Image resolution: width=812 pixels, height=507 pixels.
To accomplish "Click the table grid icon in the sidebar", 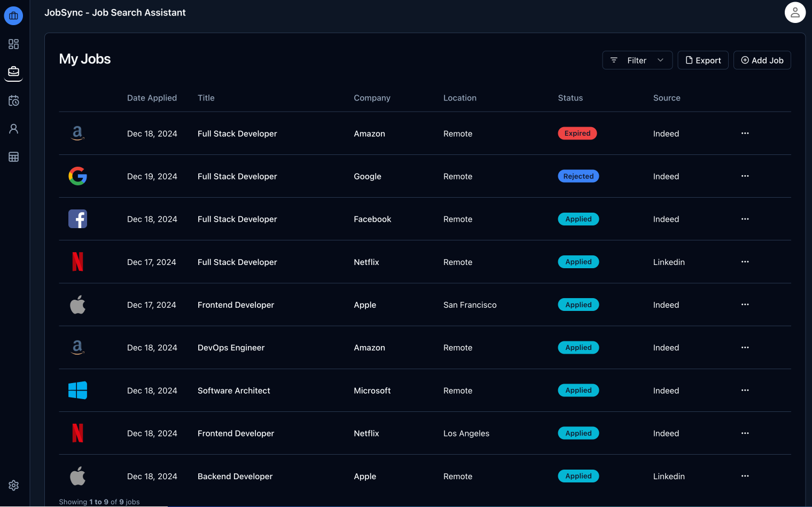I will tap(13, 156).
